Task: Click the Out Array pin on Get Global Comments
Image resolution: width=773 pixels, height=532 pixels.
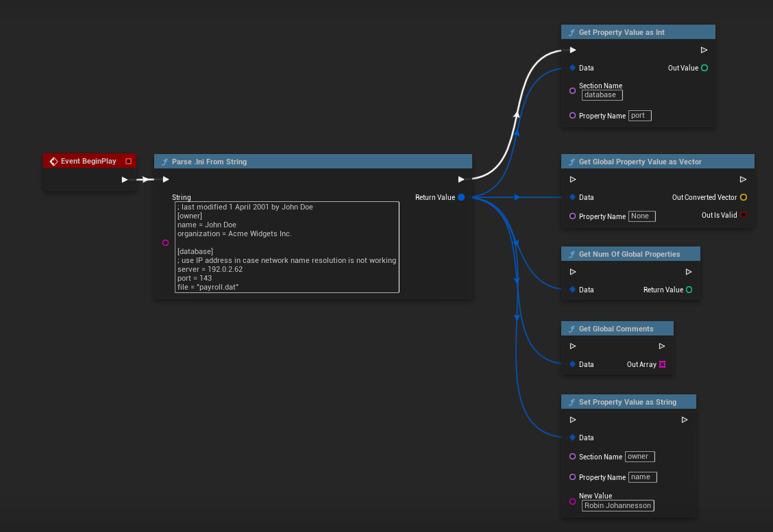Action: [663, 364]
